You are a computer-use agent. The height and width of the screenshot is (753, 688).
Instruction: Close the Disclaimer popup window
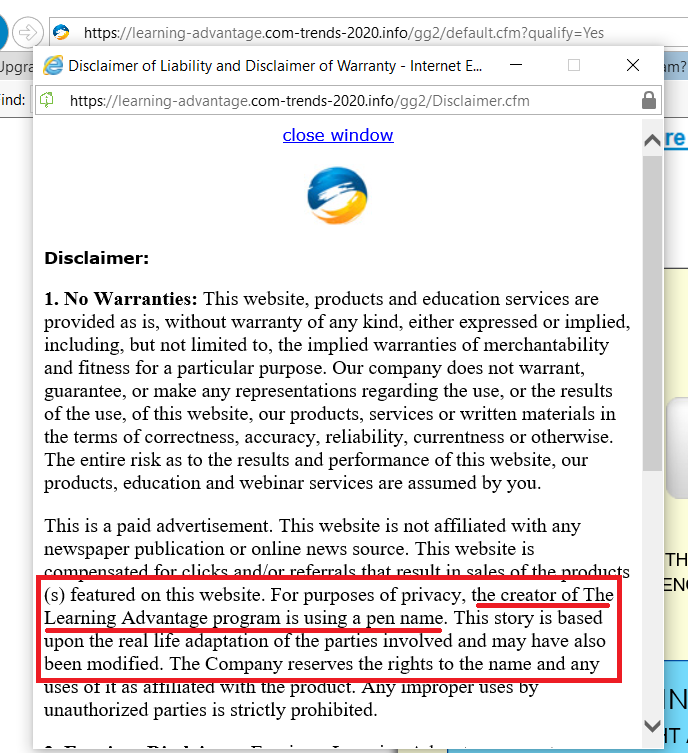click(633, 65)
